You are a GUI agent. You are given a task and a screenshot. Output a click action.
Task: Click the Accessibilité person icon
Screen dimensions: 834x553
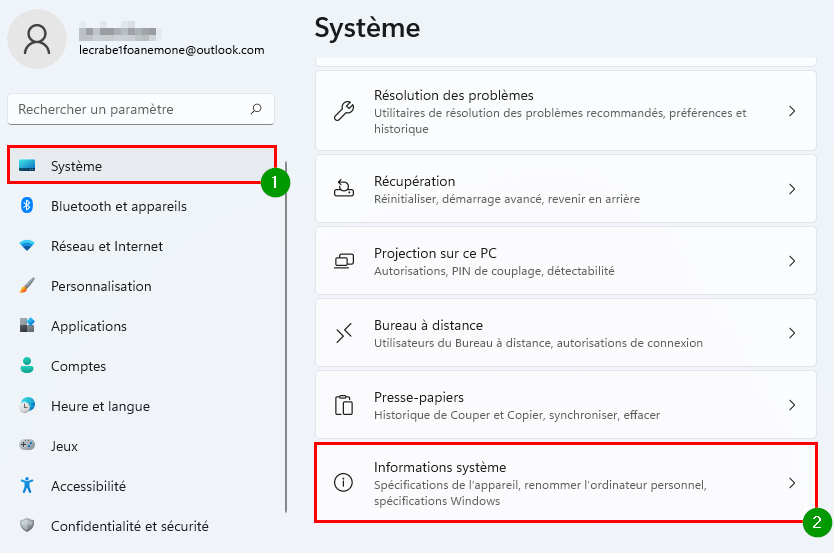click(x=27, y=485)
